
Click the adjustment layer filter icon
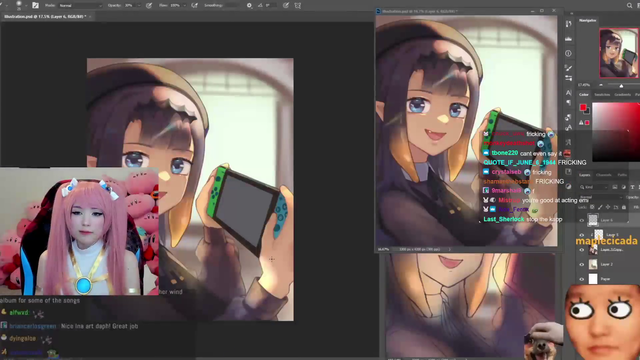click(x=624, y=187)
